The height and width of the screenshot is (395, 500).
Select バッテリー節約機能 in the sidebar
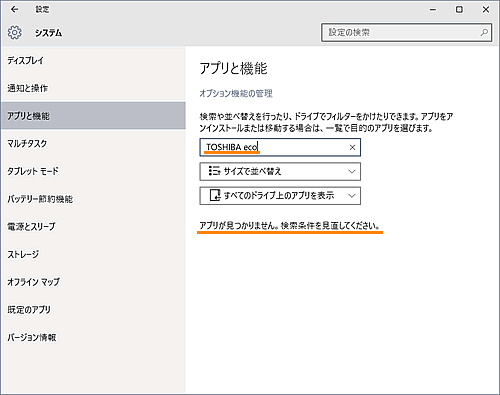[93, 199]
